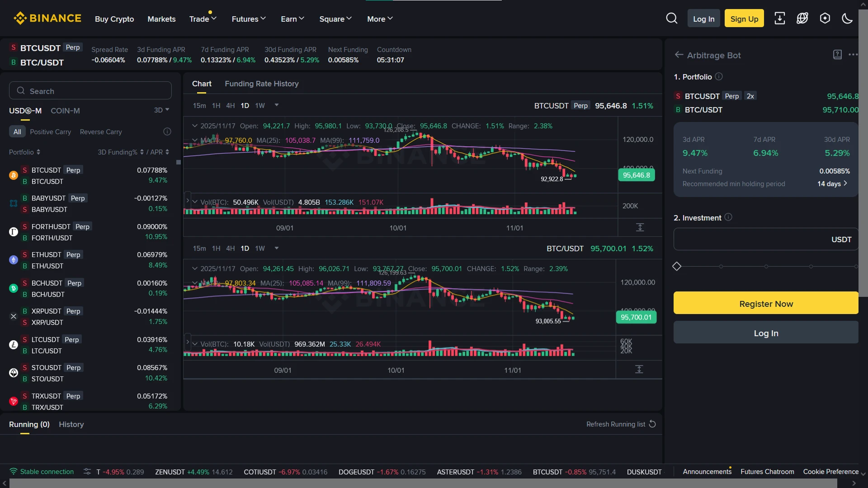Click the info icon next to Portfolio
Image resolution: width=868 pixels, height=488 pixels.
(x=719, y=77)
